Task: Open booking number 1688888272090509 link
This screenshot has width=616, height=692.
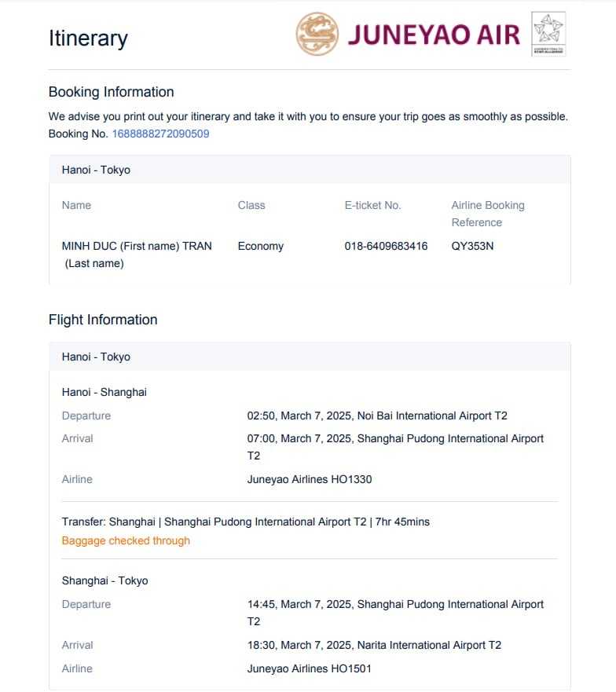Action: pyautogui.click(x=160, y=134)
